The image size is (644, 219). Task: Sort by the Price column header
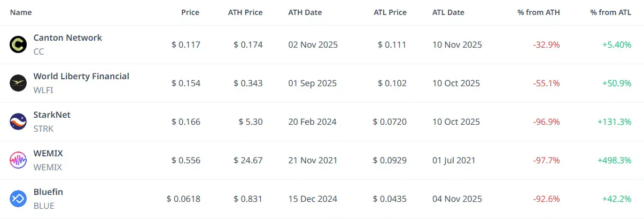point(190,12)
